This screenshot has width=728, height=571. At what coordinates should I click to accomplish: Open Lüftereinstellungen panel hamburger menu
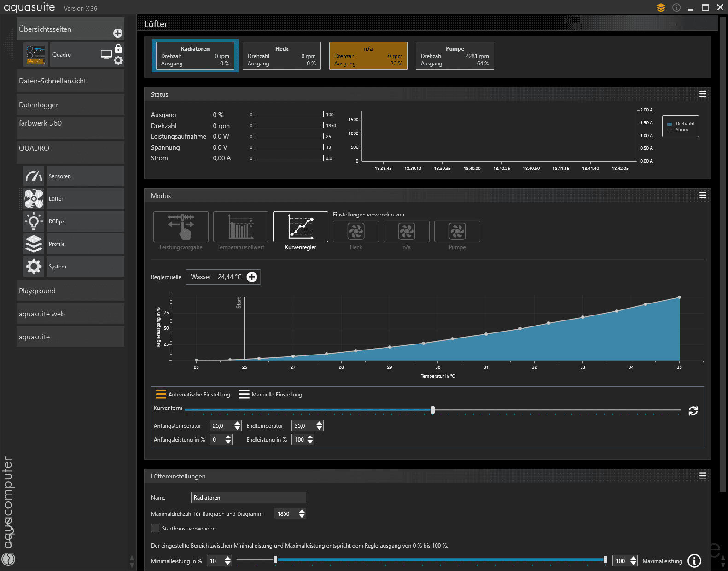point(703,476)
